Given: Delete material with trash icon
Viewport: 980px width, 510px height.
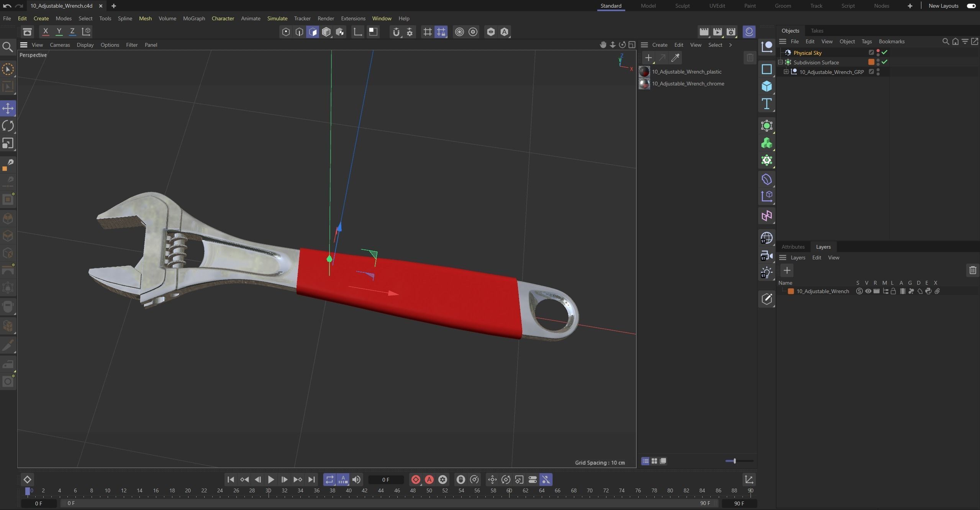Looking at the screenshot, I should [x=750, y=58].
